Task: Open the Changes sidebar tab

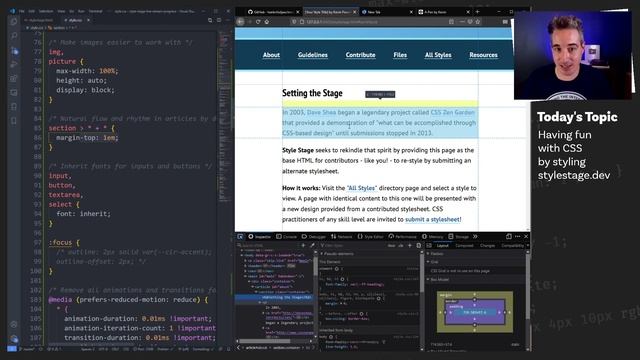Action: 487,245
